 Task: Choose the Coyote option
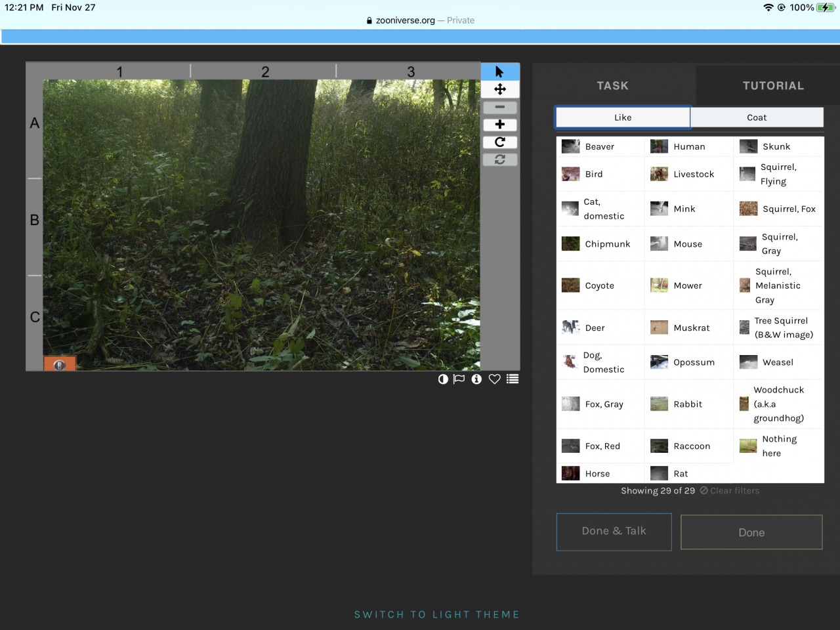click(x=600, y=285)
